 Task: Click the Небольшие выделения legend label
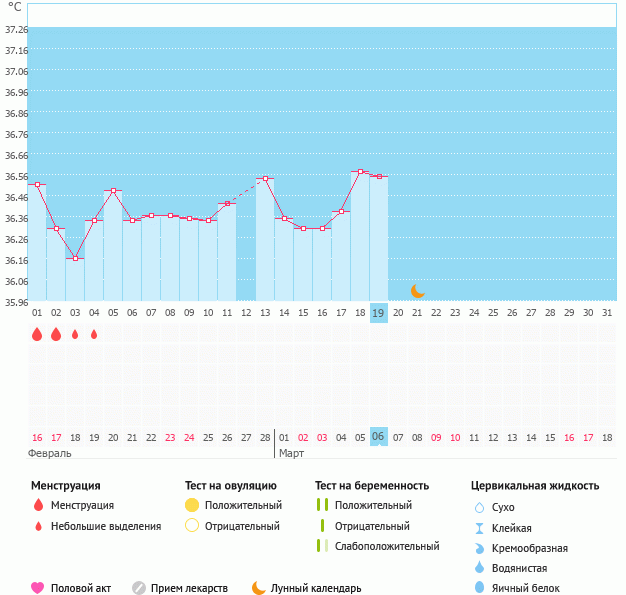click(x=106, y=526)
